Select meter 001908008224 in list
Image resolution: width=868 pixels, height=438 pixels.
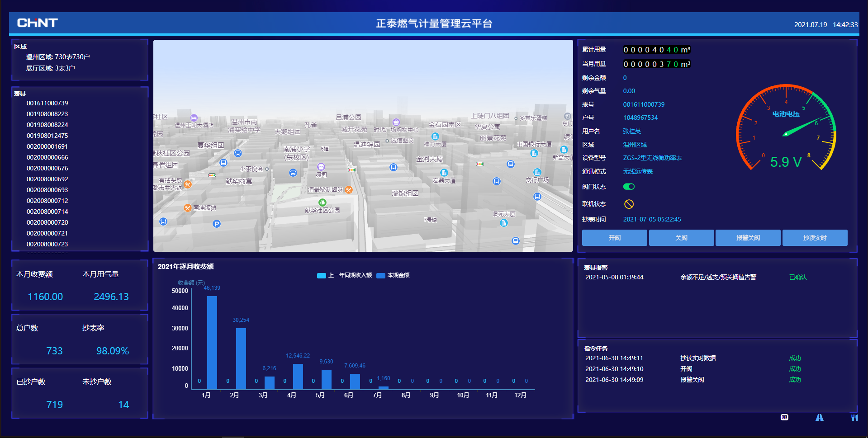(47, 125)
